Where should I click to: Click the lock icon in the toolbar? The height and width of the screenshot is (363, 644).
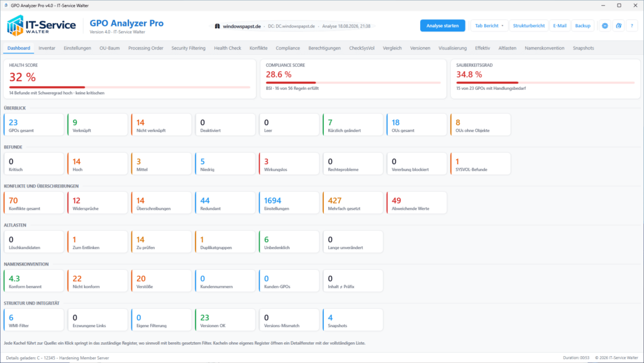click(x=618, y=25)
